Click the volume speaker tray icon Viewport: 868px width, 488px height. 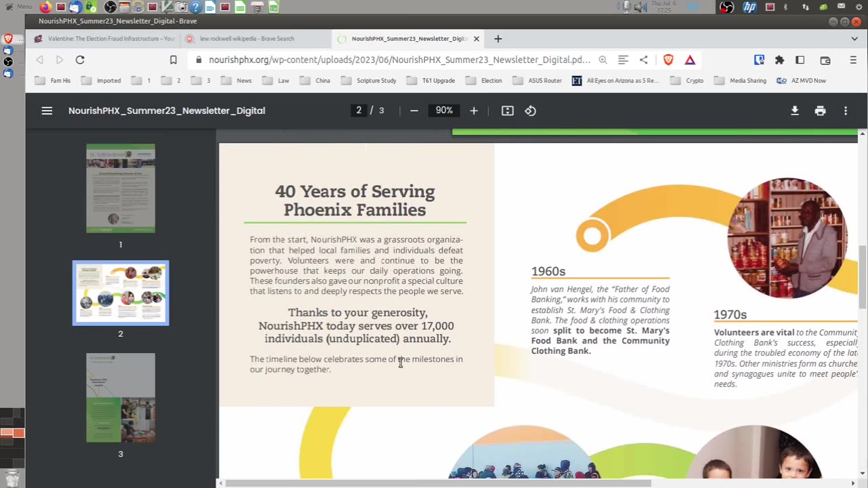(x=640, y=7)
